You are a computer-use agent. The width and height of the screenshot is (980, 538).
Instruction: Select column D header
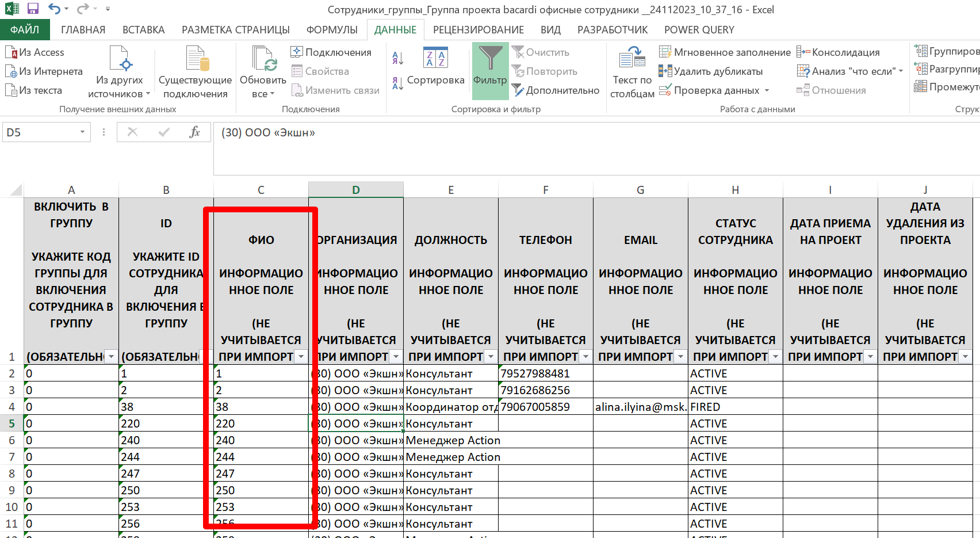356,190
